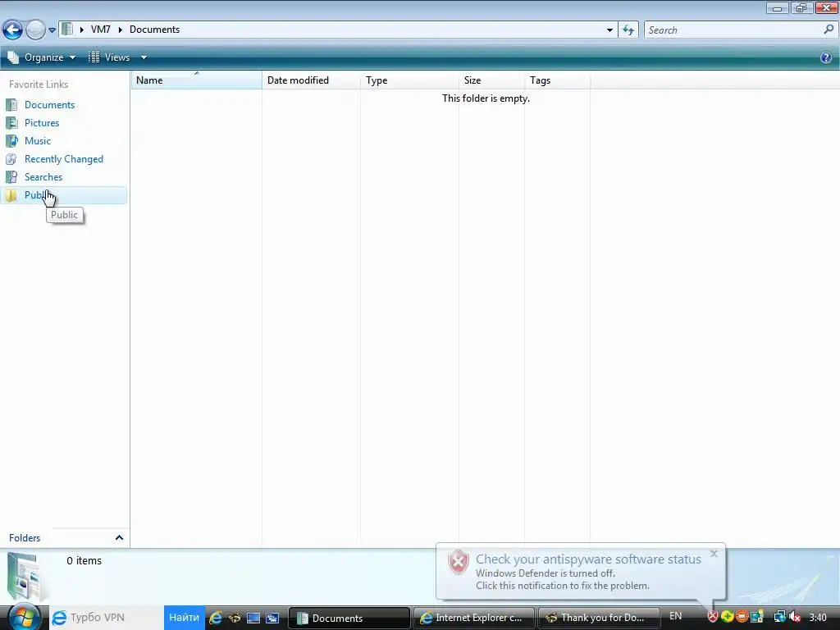The width and height of the screenshot is (840, 630).
Task: Minimize the Explorer window
Action: click(x=778, y=7)
